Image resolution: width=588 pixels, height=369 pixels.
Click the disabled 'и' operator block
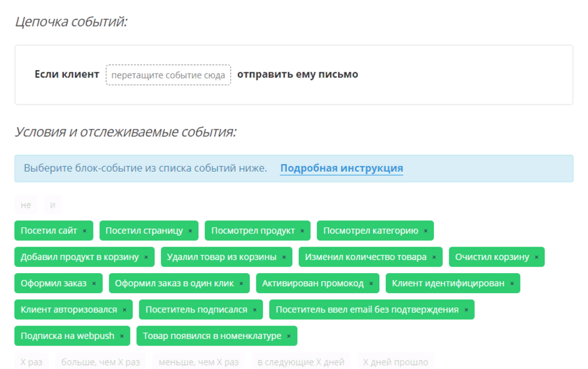coord(53,205)
